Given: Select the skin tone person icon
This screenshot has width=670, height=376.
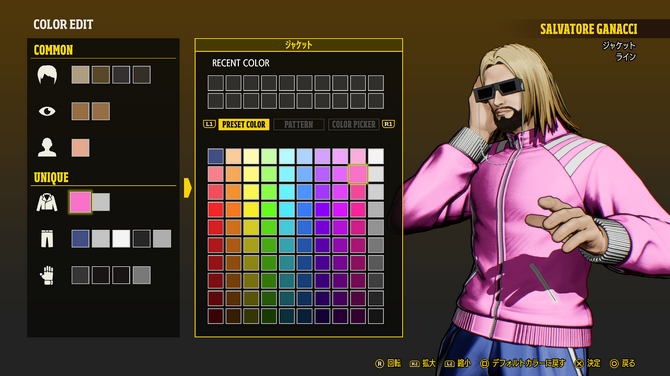Looking at the screenshot, I should coord(47,148).
